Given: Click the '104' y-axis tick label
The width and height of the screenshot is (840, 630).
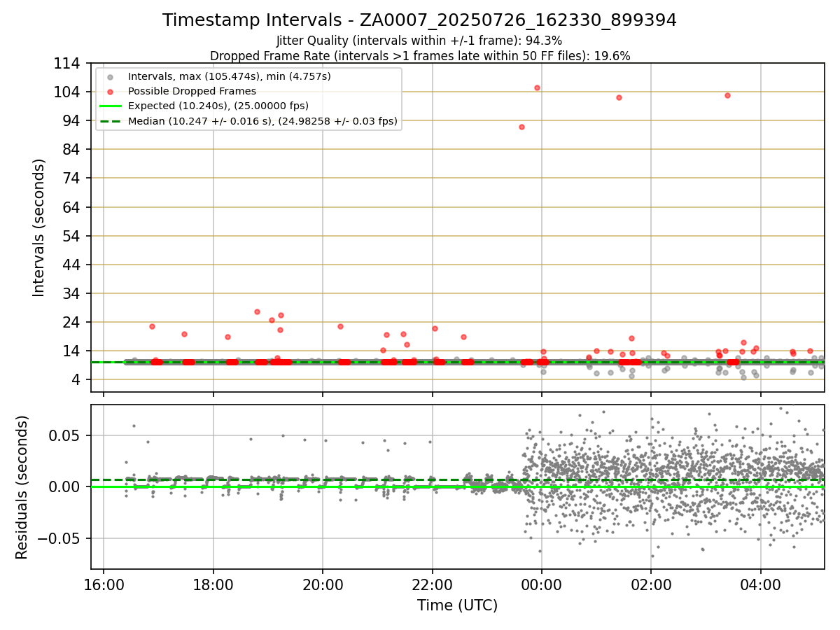Looking at the screenshot, I should point(69,92).
